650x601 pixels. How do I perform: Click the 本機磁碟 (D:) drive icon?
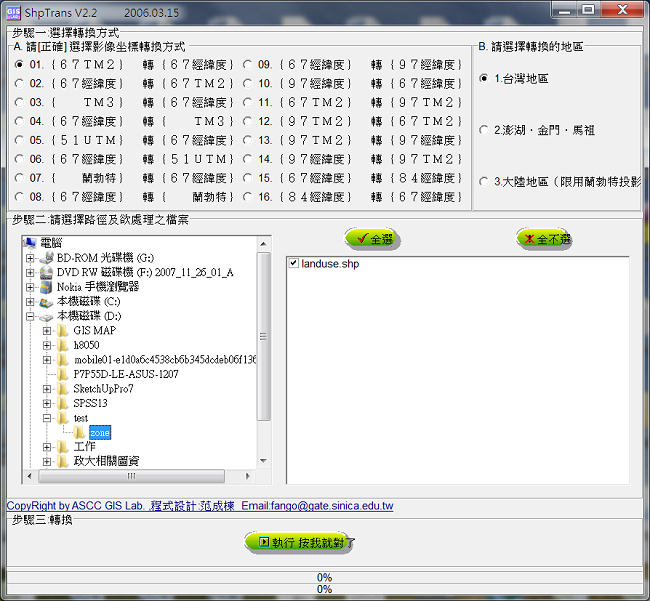click(x=46, y=317)
